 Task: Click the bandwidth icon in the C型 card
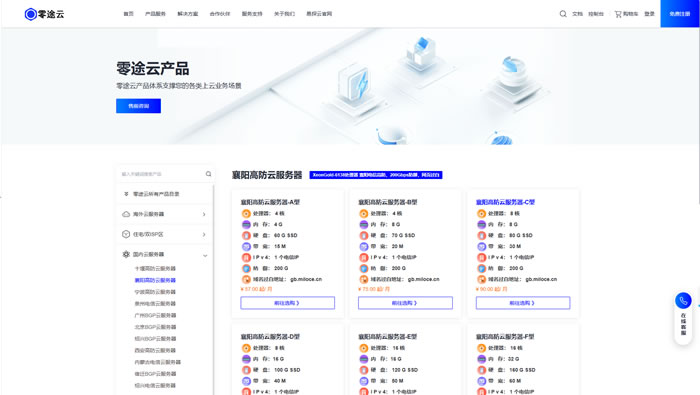481,246
